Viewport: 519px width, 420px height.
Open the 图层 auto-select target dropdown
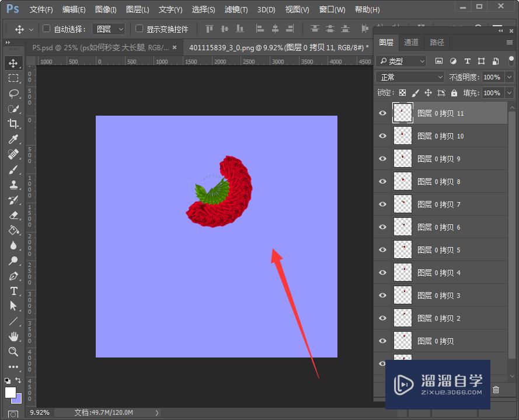point(109,29)
